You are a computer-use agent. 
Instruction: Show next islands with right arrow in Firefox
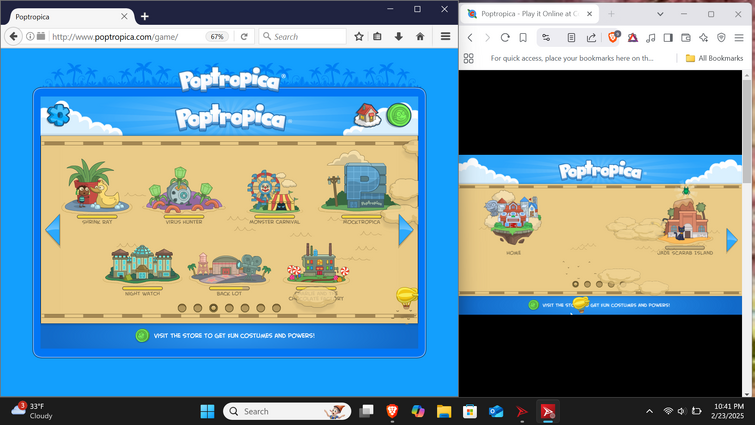405,230
